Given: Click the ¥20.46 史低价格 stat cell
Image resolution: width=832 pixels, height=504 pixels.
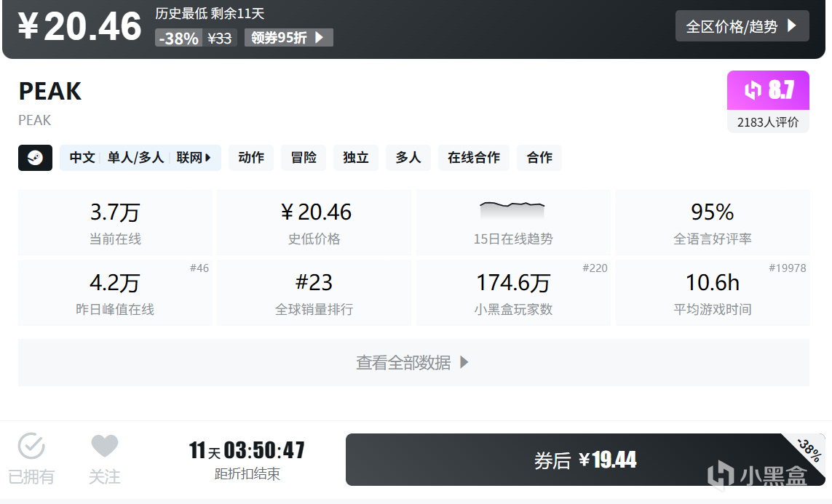Looking at the screenshot, I should click(x=314, y=223).
